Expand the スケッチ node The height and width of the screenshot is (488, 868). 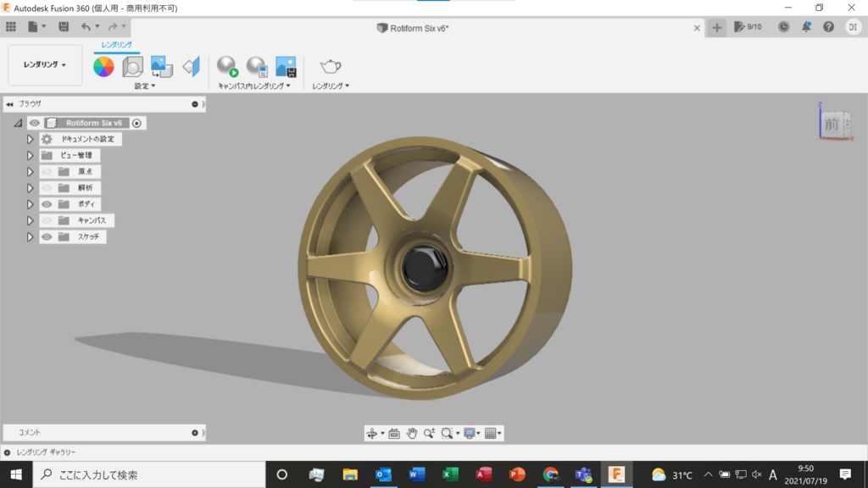coord(30,237)
